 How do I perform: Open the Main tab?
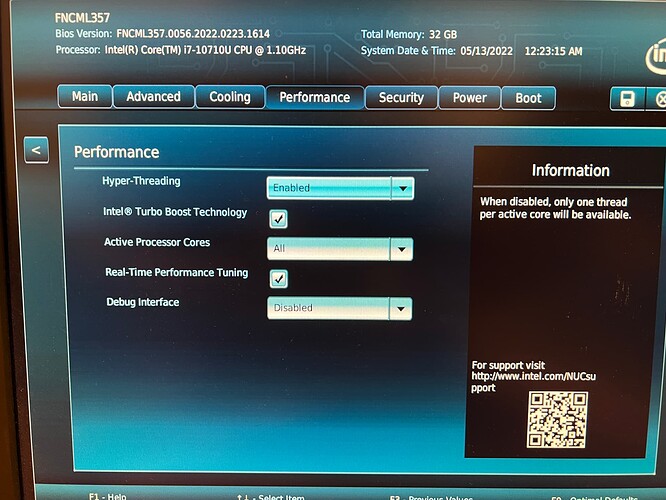pyautogui.click(x=85, y=96)
